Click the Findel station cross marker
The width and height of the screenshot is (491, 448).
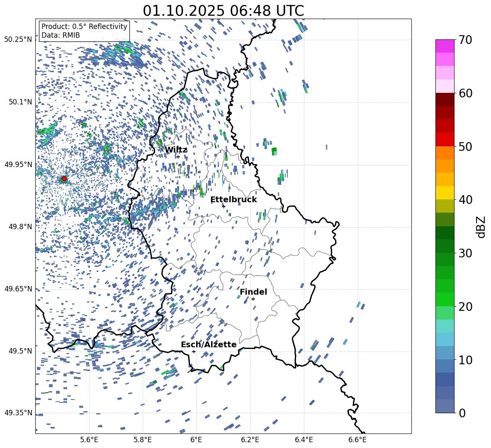tap(253, 299)
